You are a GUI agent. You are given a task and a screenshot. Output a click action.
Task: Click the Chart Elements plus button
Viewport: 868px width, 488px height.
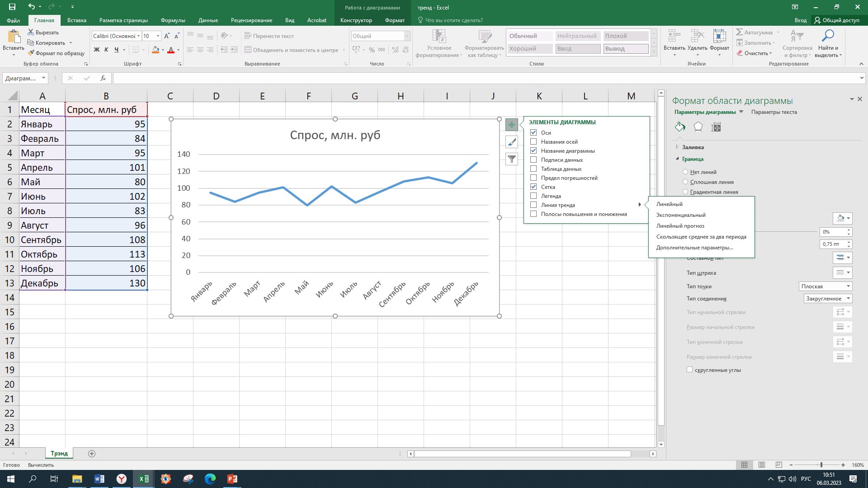[511, 125]
